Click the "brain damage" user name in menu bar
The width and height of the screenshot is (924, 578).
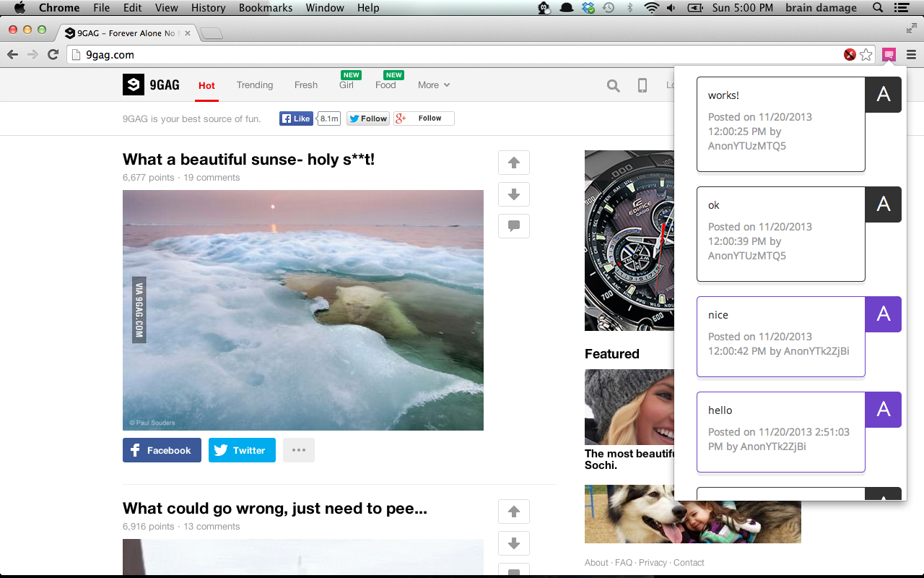point(821,8)
